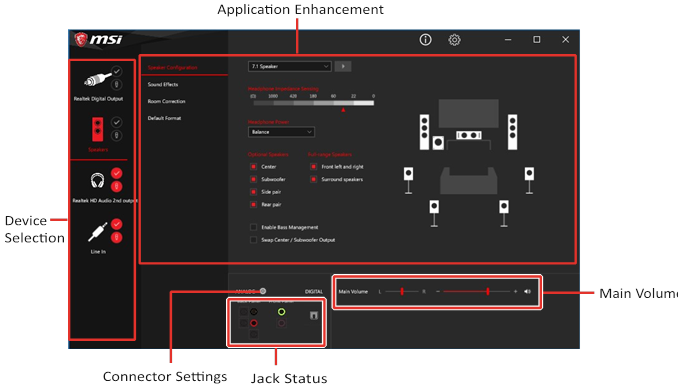Click the left side speaker on stand
The image size is (678, 388).
tap(408, 181)
